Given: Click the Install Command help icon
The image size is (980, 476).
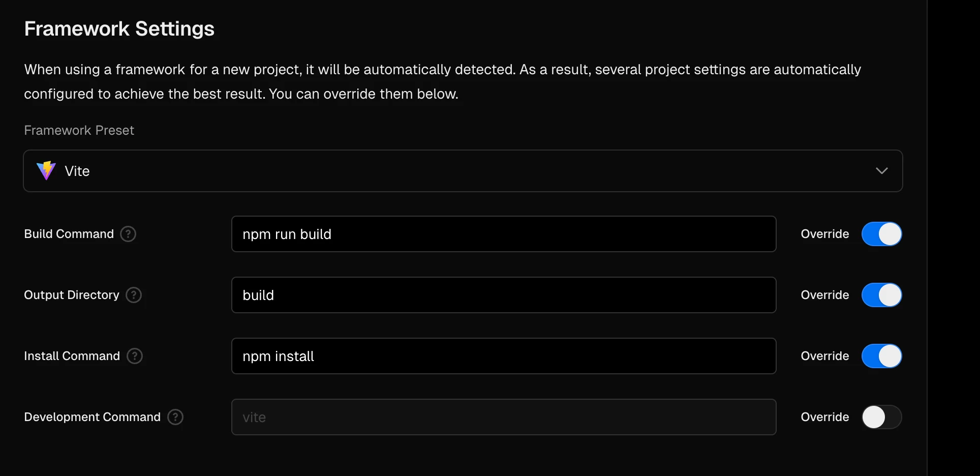Looking at the screenshot, I should click(x=135, y=356).
